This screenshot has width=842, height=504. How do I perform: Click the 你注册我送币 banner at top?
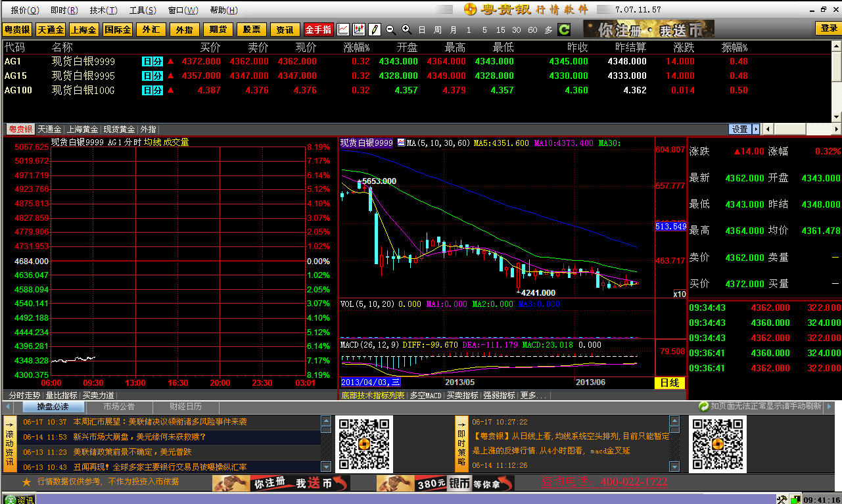pyautogui.click(x=649, y=29)
